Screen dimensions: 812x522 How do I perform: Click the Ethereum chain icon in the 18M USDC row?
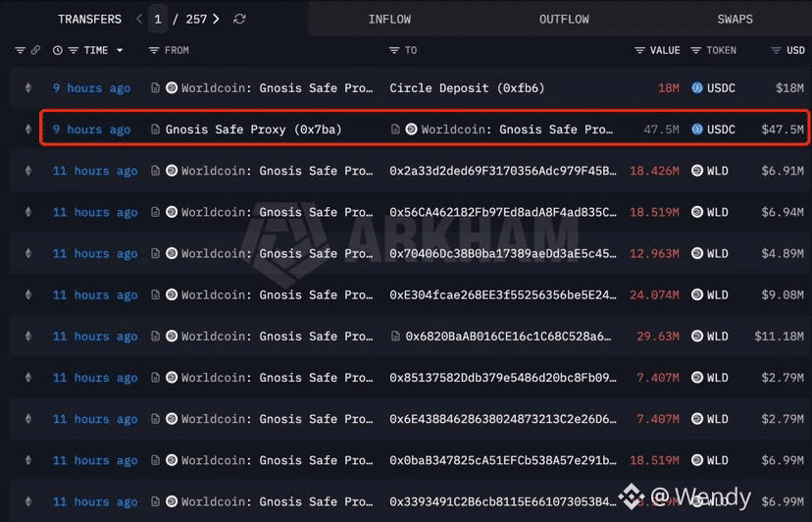(x=28, y=88)
